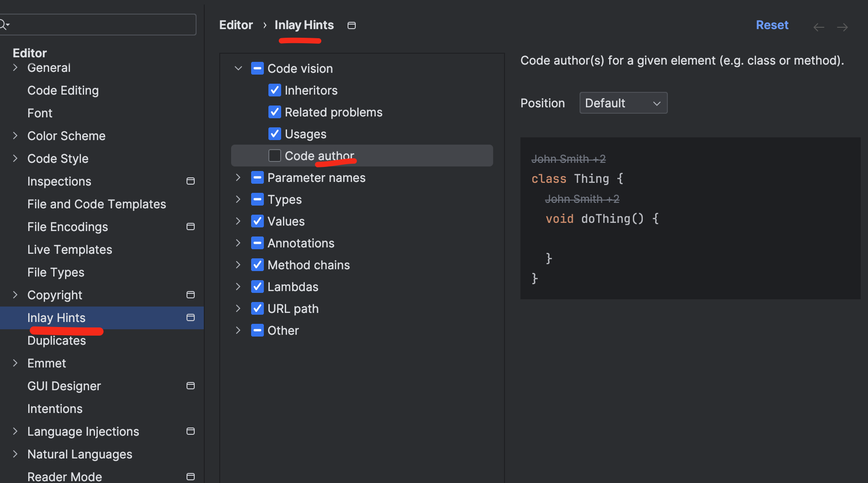Open the Position dropdown
The width and height of the screenshot is (868, 483).
pos(623,103)
